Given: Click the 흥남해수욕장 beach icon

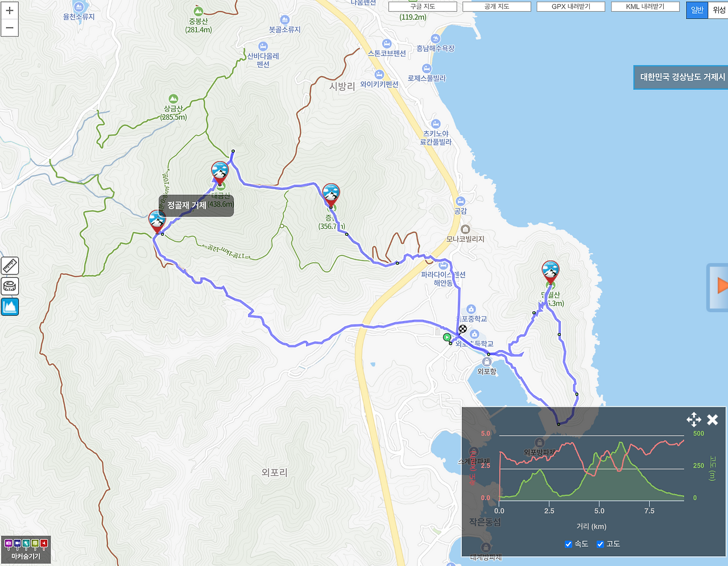Looking at the screenshot, I should pos(436,39).
